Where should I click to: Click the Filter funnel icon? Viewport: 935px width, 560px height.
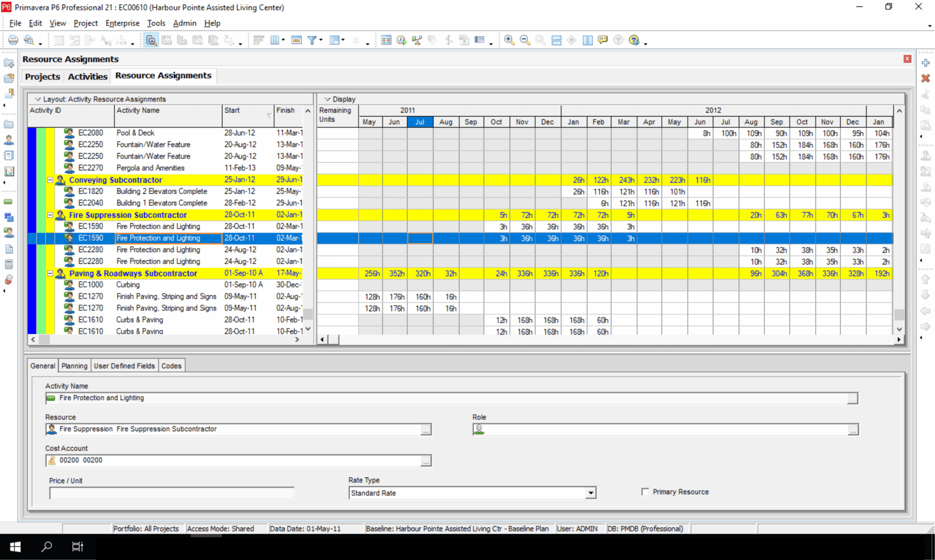(312, 40)
